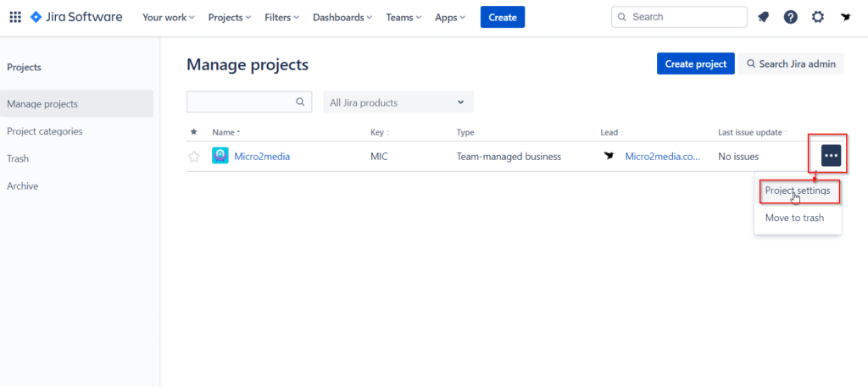Expand the Filters menu

281,17
